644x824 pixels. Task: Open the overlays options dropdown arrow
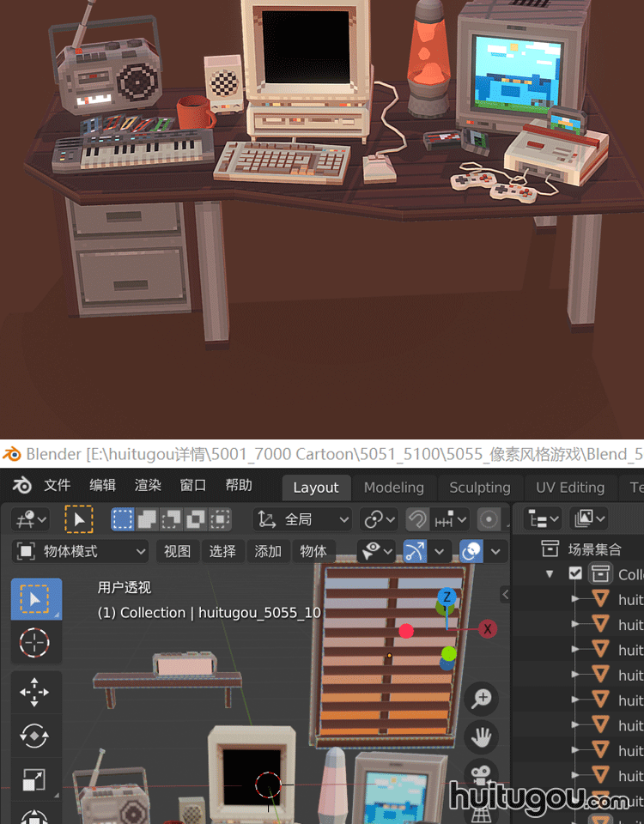[x=495, y=551]
